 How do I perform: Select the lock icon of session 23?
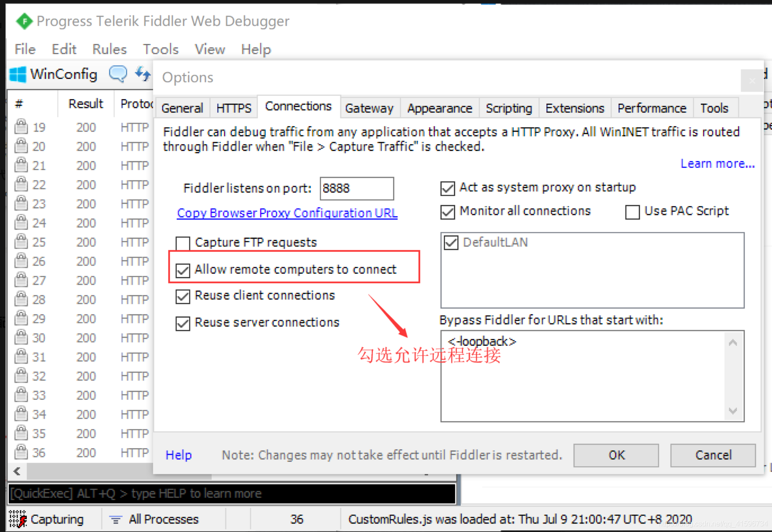21,203
